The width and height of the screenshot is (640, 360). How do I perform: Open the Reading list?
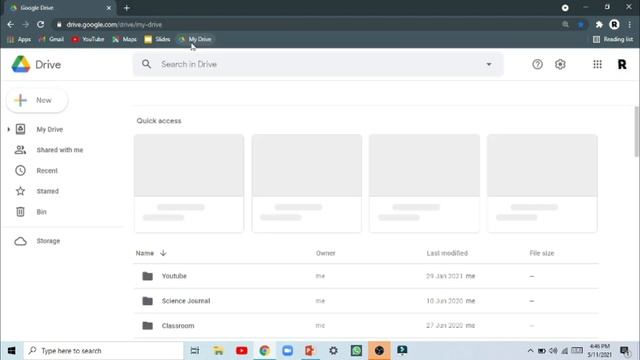point(613,39)
